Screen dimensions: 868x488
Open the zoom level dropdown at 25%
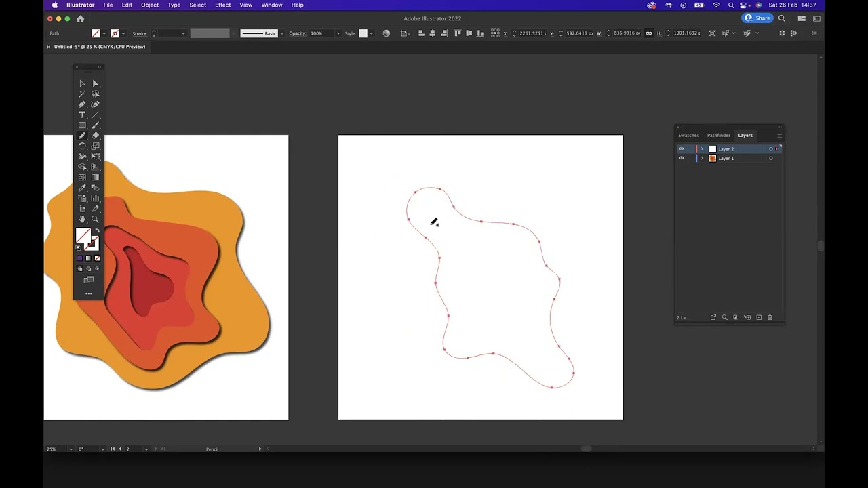coord(70,449)
